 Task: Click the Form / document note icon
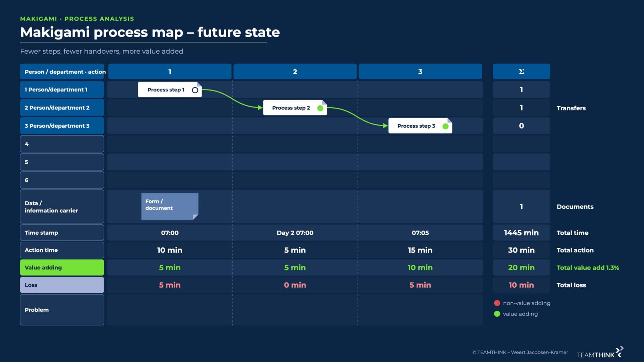(170, 206)
